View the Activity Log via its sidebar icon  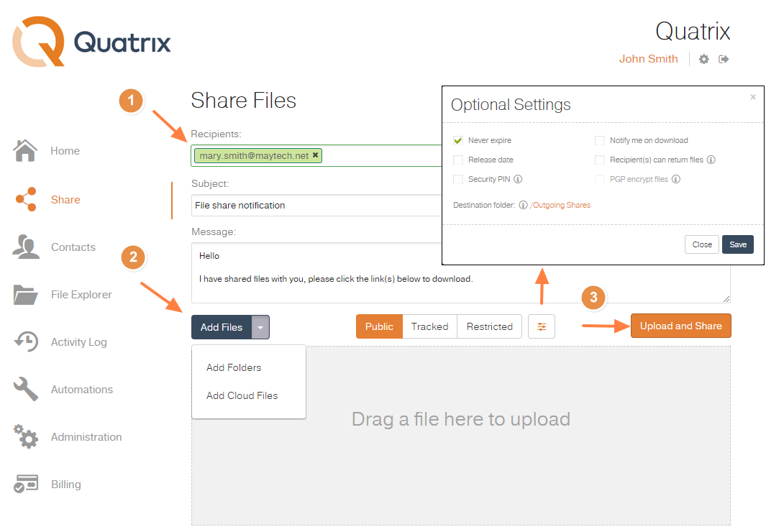pyautogui.click(x=25, y=341)
